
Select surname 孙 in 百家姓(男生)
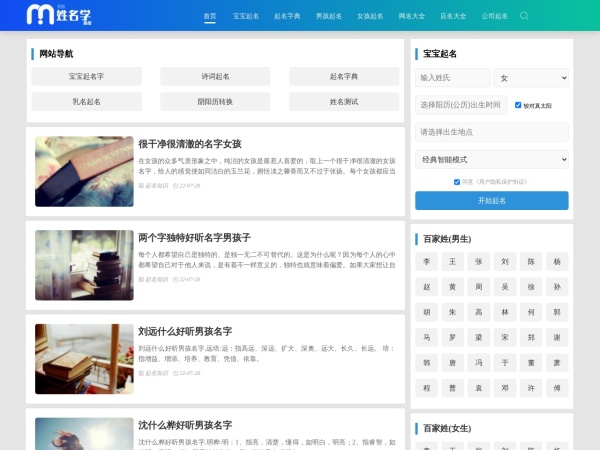pyautogui.click(x=557, y=287)
